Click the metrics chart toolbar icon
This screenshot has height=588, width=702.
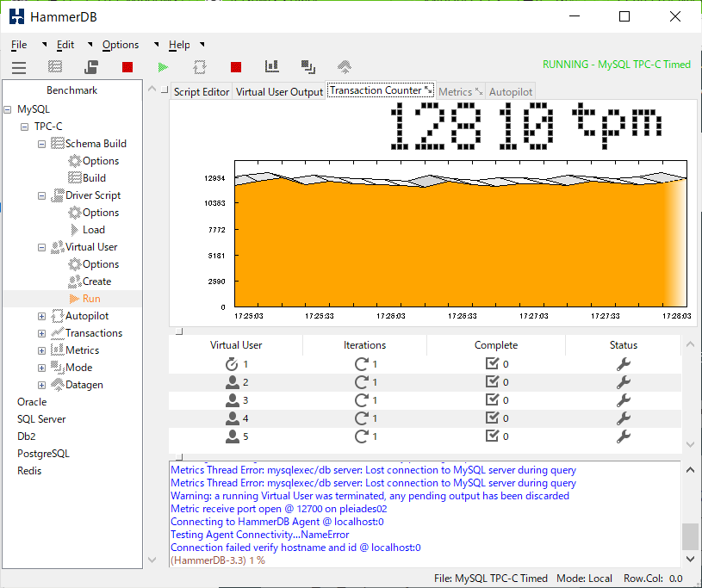[272, 66]
